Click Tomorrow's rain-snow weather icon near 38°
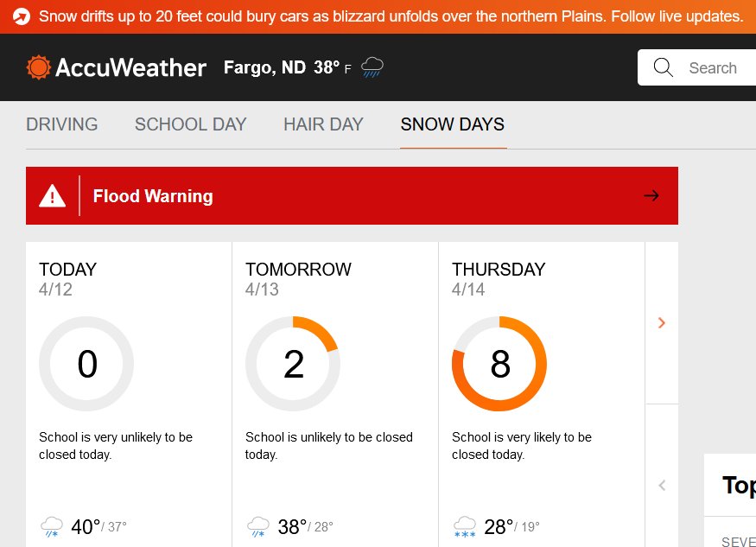This screenshot has height=547, width=756. click(x=257, y=526)
